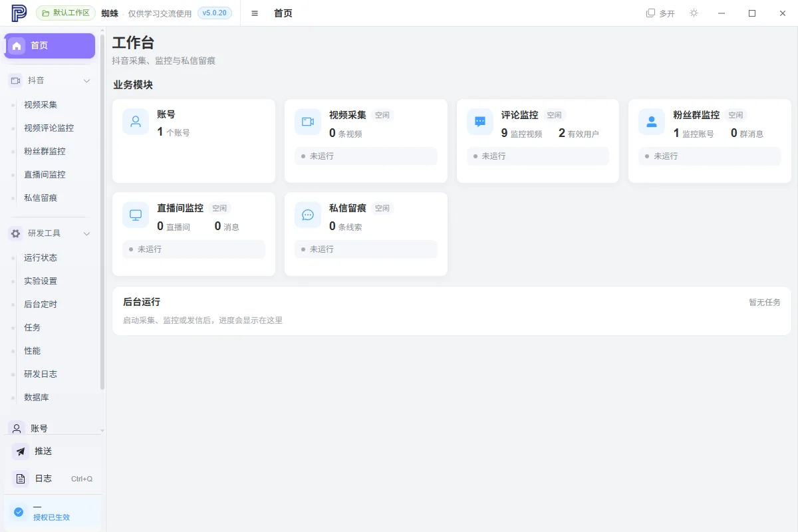798x532 pixels.
Task: Click 未运行 status in 视频采集 card
Action: click(x=366, y=156)
